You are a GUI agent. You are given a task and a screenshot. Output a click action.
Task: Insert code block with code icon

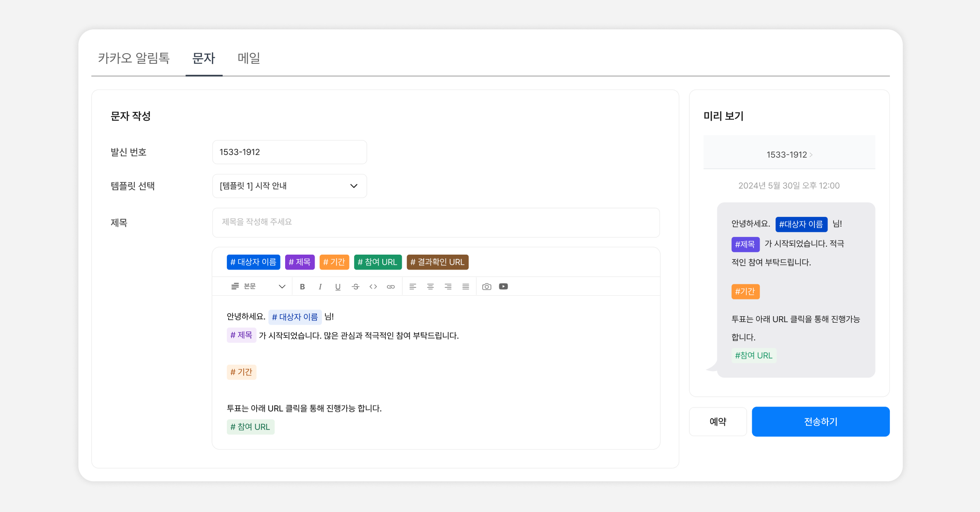[373, 287]
